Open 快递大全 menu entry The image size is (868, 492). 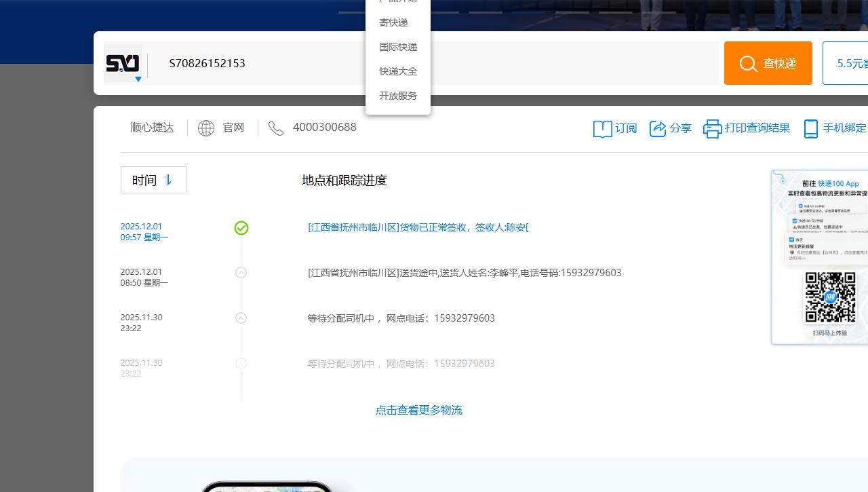point(398,71)
